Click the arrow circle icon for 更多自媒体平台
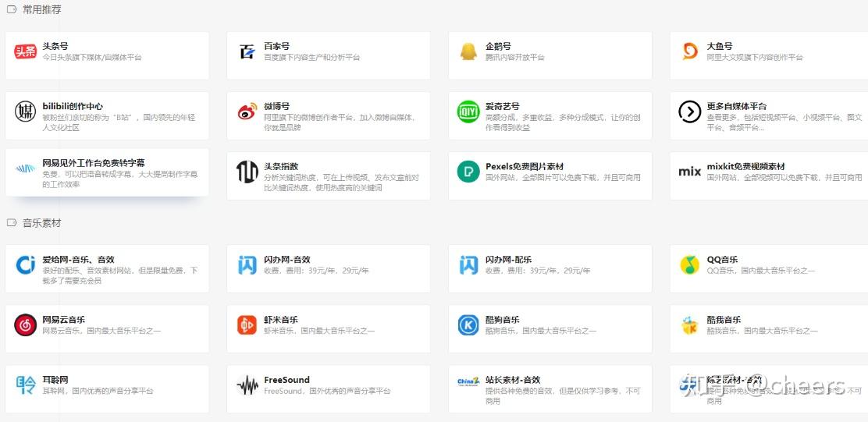Screen dimensions: 868x422 point(690,112)
